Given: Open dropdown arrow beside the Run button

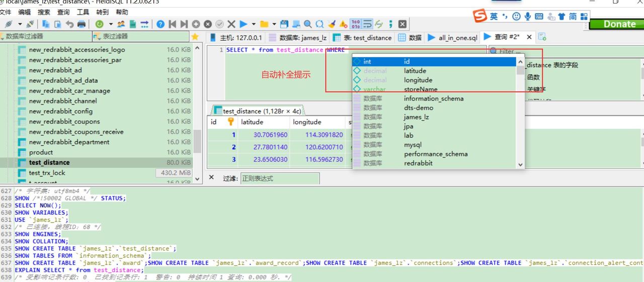Looking at the screenshot, I should [254, 24].
